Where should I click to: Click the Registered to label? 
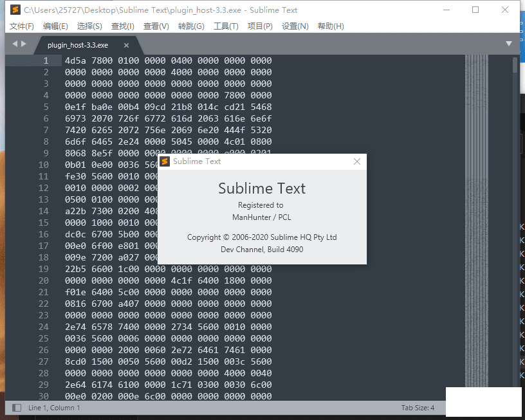point(261,205)
